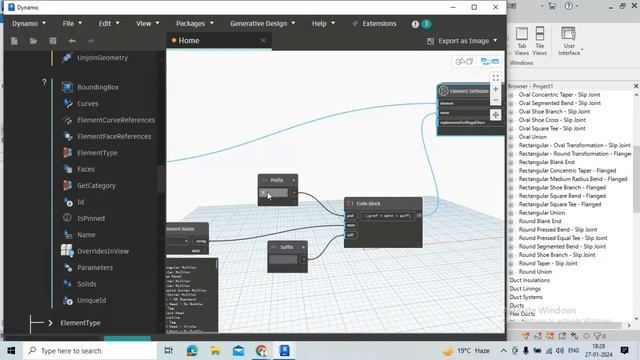The width and height of the screenshot is (640, 360).
Task: Select the UnjoinGeometry node in the library
Action: tap(102, 58)
